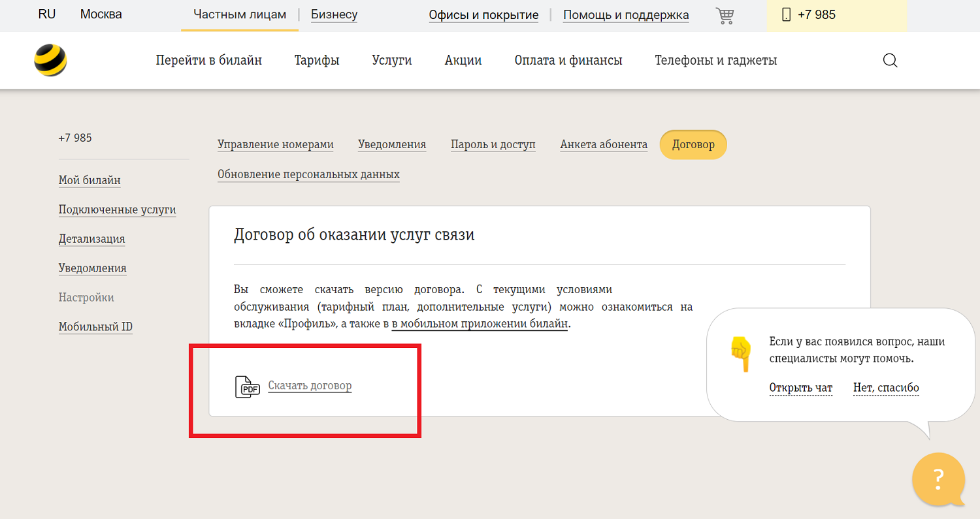Open Телефоны и гаджеты menu

[716, 61]
